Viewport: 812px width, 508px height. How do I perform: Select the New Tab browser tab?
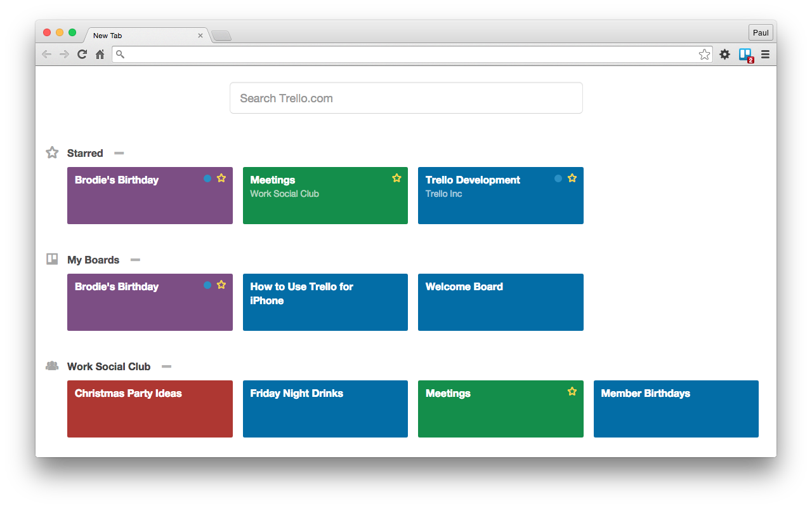click(x=147, y=36)
